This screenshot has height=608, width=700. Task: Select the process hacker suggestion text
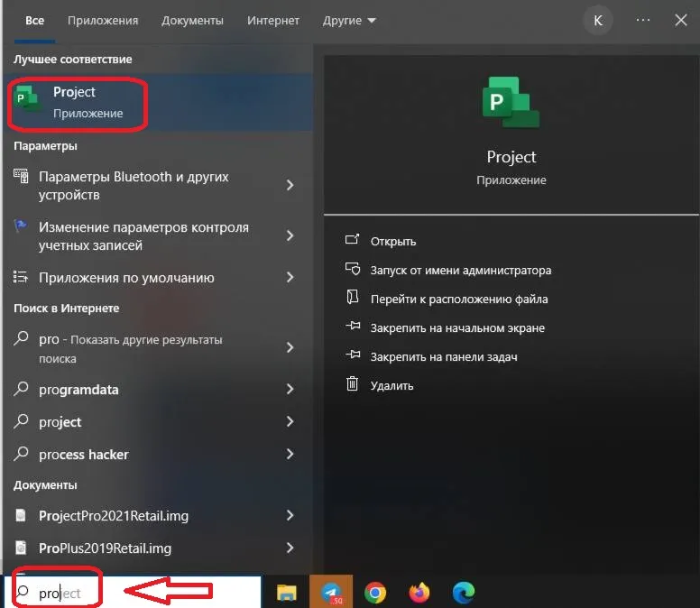tap(84, 455)
